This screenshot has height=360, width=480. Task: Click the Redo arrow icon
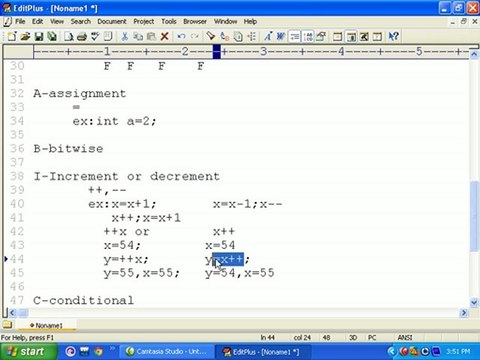coord(195,36)
